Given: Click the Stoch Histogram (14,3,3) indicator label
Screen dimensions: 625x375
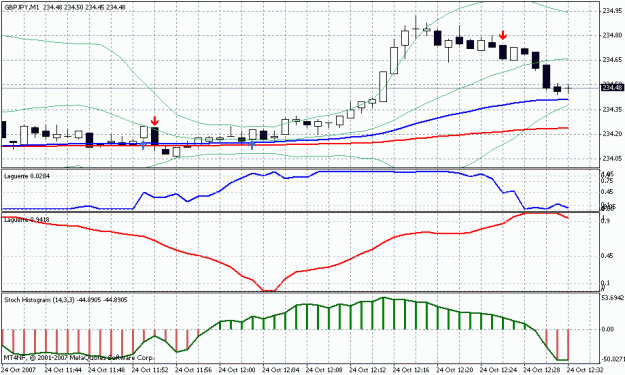Looking at the screenshot, I should coord(66,300).
